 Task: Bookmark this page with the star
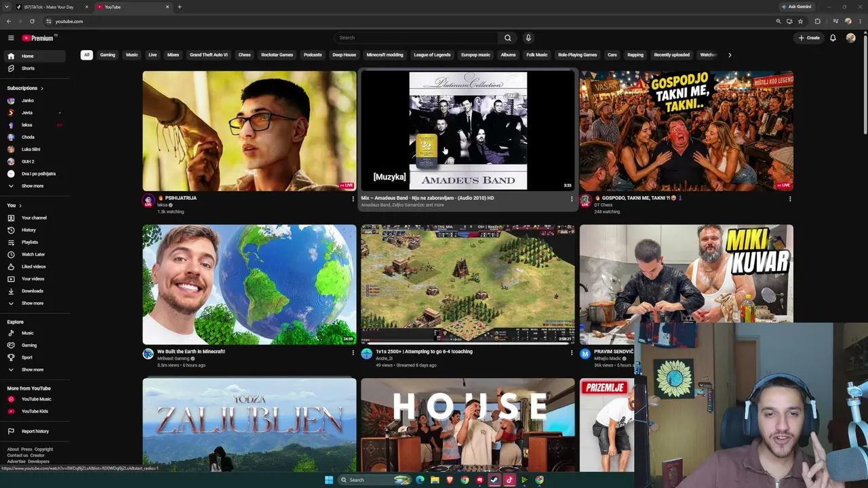pyautogui.click(x=800, y=21)
